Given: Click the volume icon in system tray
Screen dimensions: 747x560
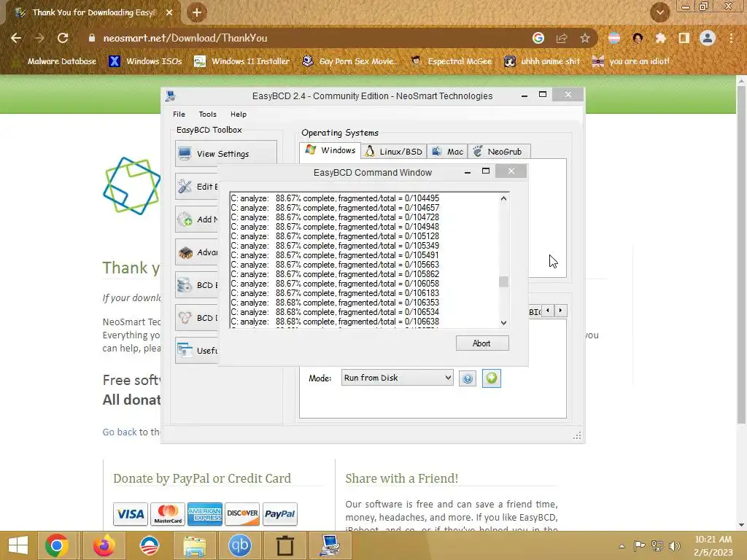Looking at the screenshot, I should [x=675, y=545].
